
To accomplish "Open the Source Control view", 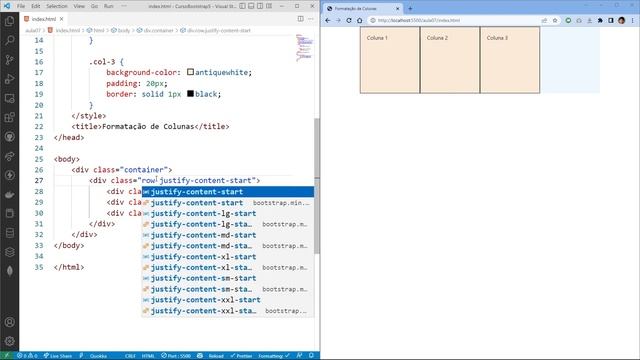I will (9, 60).
